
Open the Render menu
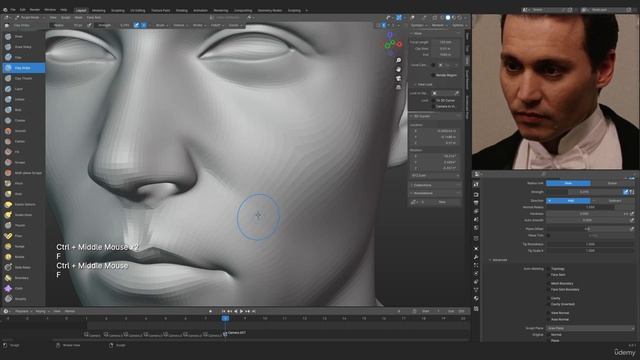coord(35,10)
